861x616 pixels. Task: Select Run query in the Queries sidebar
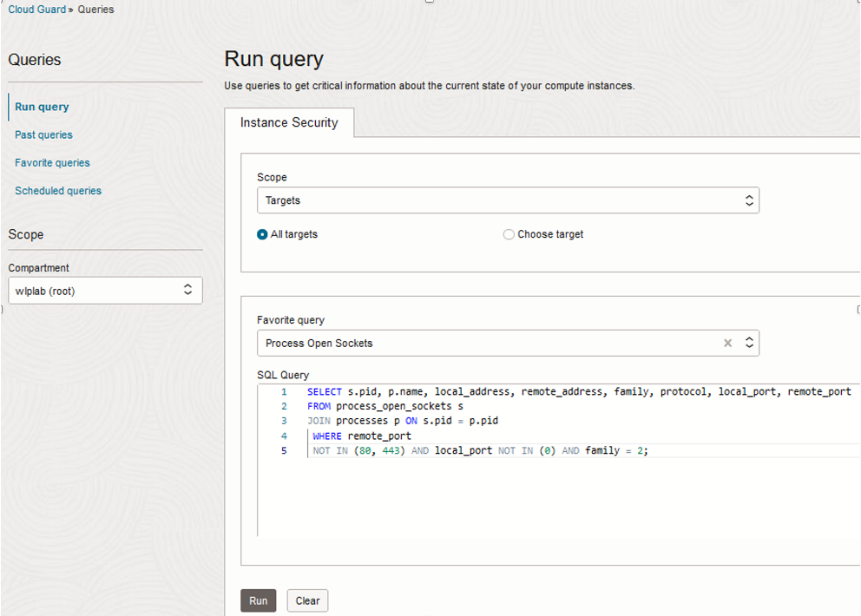(x=42, y=107)
